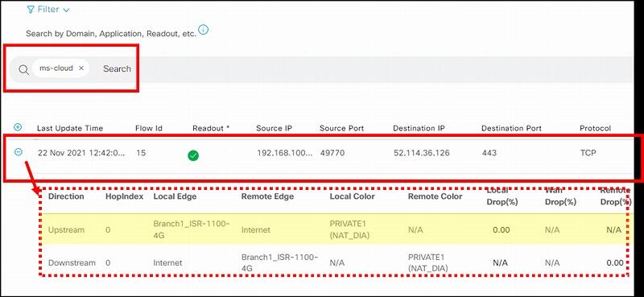Select the Downstream direction row
Image resolution: width=644 pixels, height=297 pixels.
tap(335, 262)
